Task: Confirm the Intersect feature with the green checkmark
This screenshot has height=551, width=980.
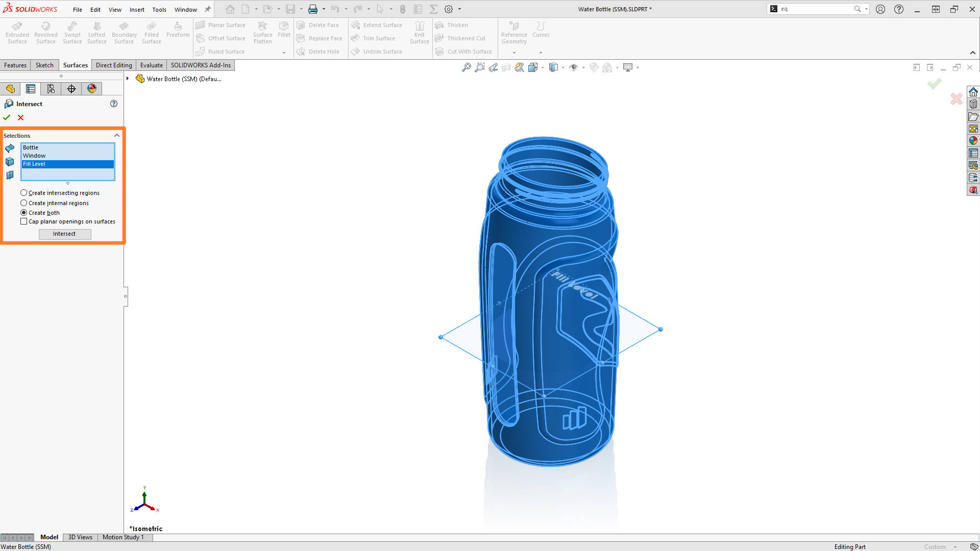Action: pos(7,117)
